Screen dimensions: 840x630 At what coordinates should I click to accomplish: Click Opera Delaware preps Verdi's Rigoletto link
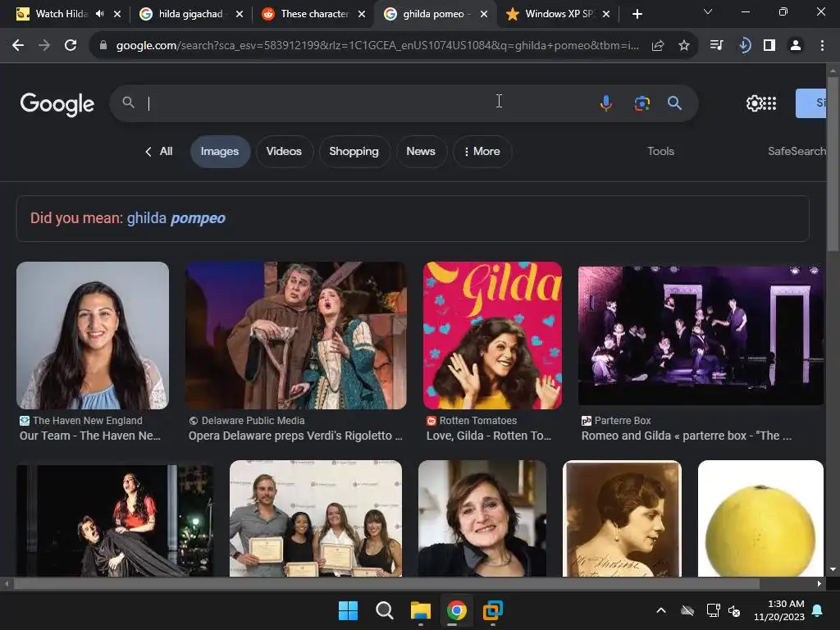[x=295, y=436]
